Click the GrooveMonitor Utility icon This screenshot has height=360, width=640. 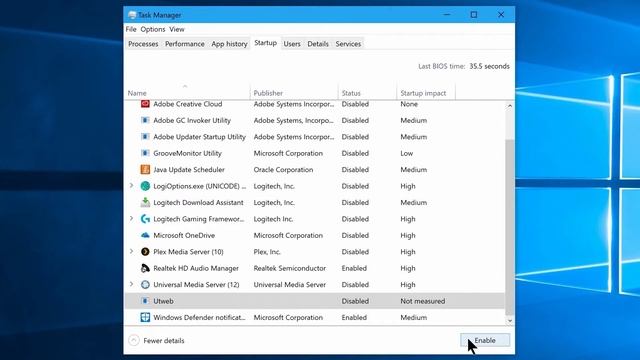point(145,153)
